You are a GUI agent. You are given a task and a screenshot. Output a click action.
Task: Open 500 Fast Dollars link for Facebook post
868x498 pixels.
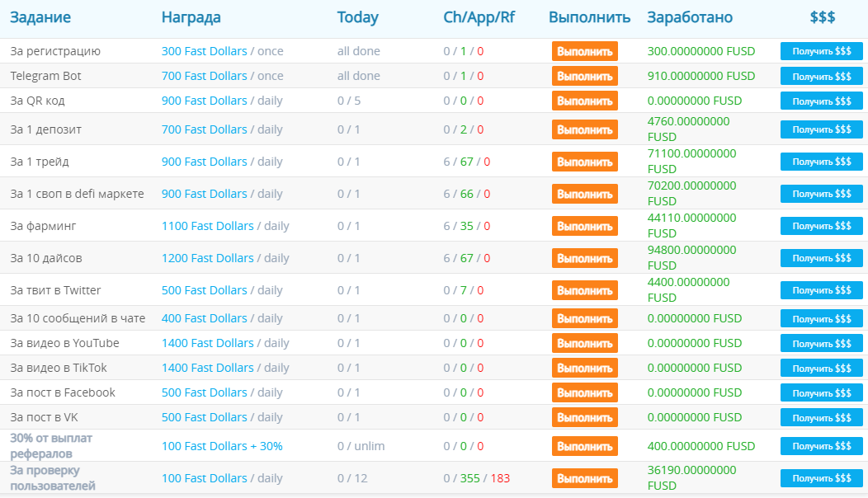[x=205, y=392]
